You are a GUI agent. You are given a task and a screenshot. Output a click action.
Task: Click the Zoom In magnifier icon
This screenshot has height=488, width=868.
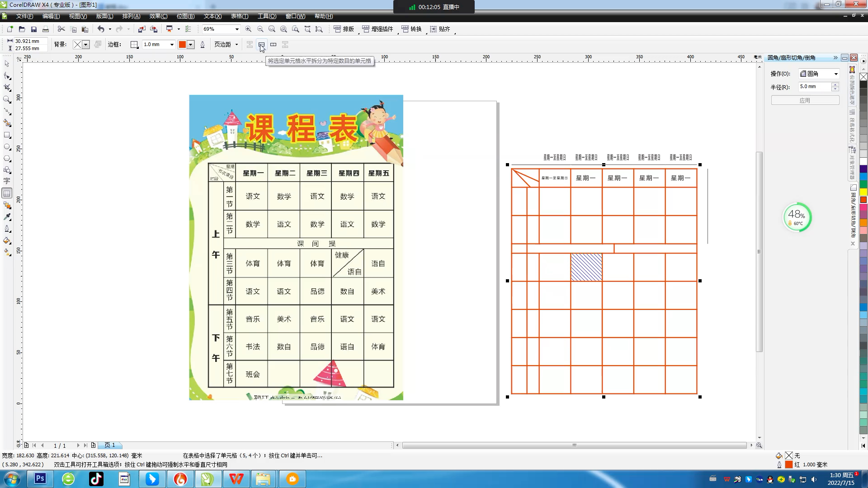248,29
